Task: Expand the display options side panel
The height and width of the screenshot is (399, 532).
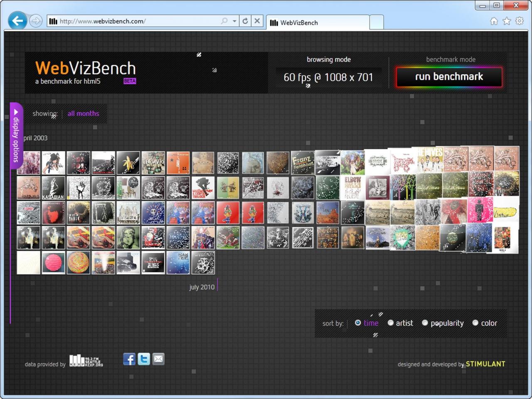Action: click(16, 135)
